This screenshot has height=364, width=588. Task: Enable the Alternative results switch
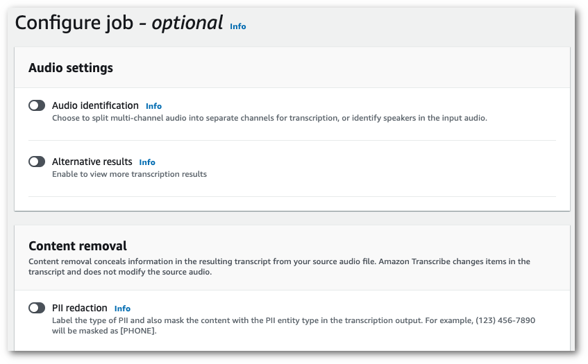37,162
